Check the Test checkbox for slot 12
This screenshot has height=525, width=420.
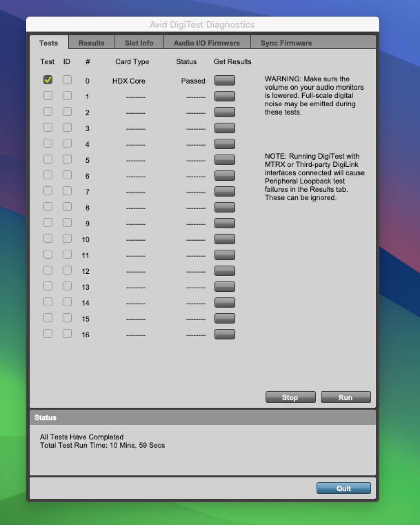(48, 270)
